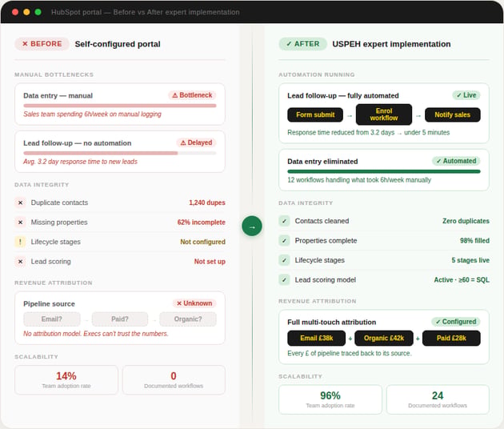Click the 'Properties complete' row label
Image resolution: width=504 pixels, height=429 pixels.
pyautogui.click(x=326, y=241)
